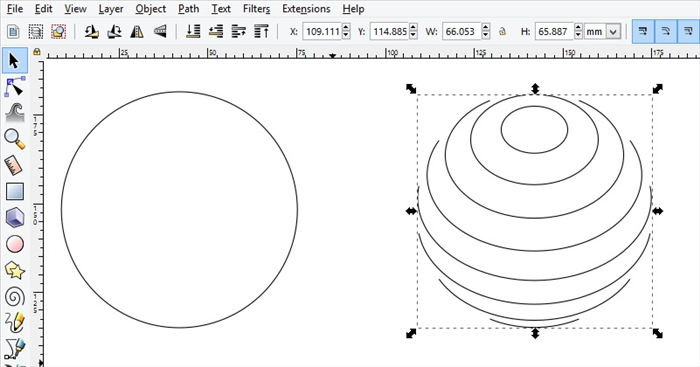Toggle the width/height ratio lock
The image size is (700, 367).
(502, 32)
